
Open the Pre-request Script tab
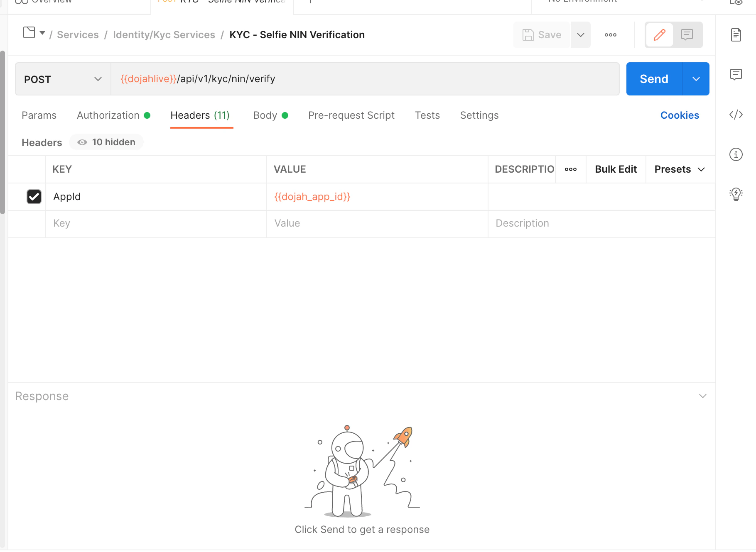tap(351, 115)
